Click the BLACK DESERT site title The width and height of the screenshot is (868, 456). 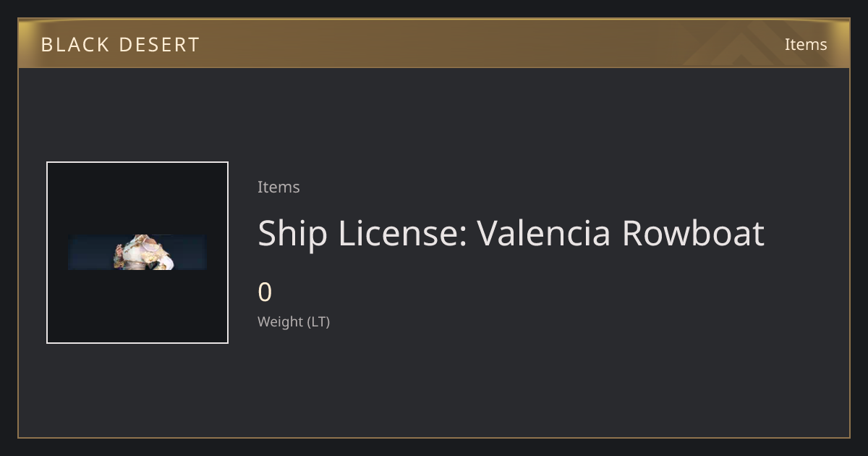[x=120, y=45]
